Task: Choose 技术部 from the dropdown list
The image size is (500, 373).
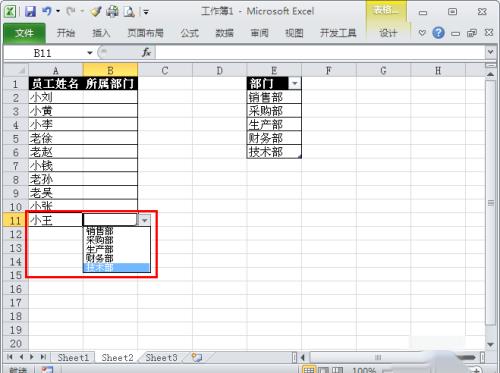Action: [117, 268]
